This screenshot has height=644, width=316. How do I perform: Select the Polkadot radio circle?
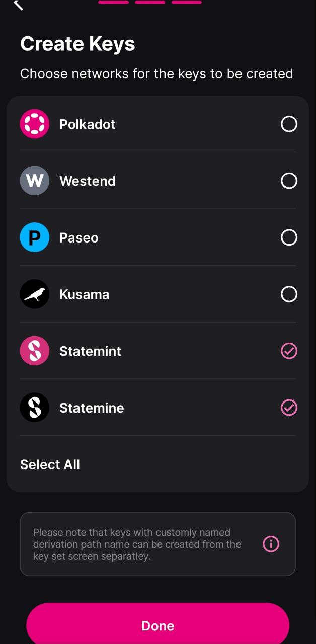click(x=289, y=124)
